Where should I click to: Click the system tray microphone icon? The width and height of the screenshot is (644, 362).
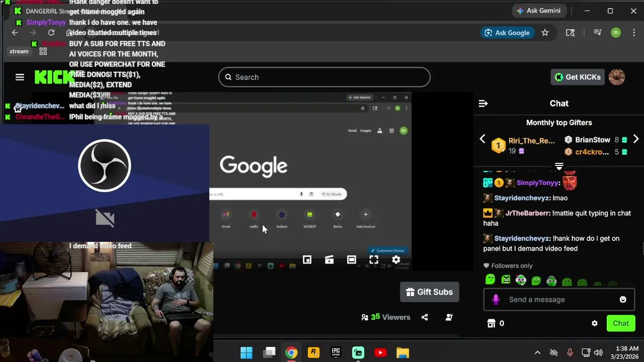(x=570, y=352)
